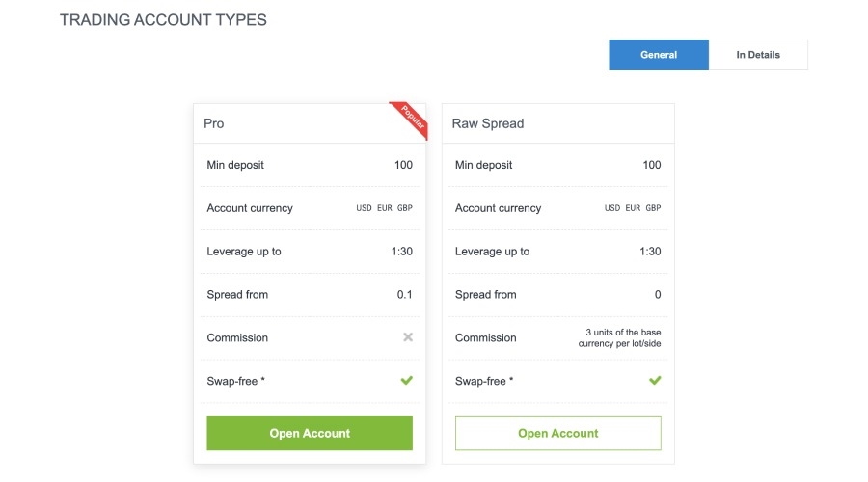Click the Raw Spread swap-free green checkmark
Viewport: 868px width, 482px height.
tap(656, 381)
